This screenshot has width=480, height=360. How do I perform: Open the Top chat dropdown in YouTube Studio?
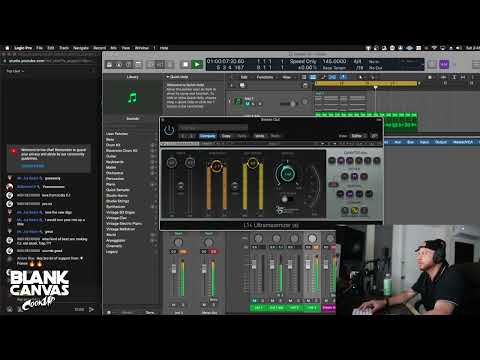15,71
